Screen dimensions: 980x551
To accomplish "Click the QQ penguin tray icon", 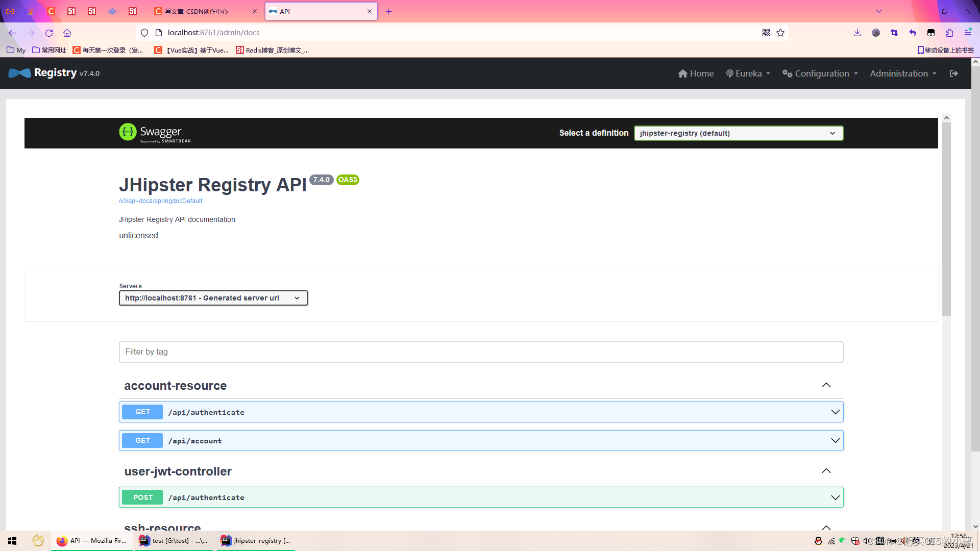I will [x=818, y=541].
